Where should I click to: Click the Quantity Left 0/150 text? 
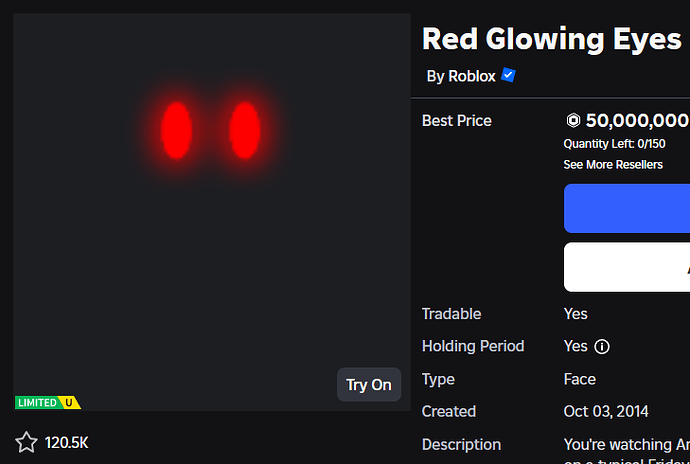coord(607,144)
